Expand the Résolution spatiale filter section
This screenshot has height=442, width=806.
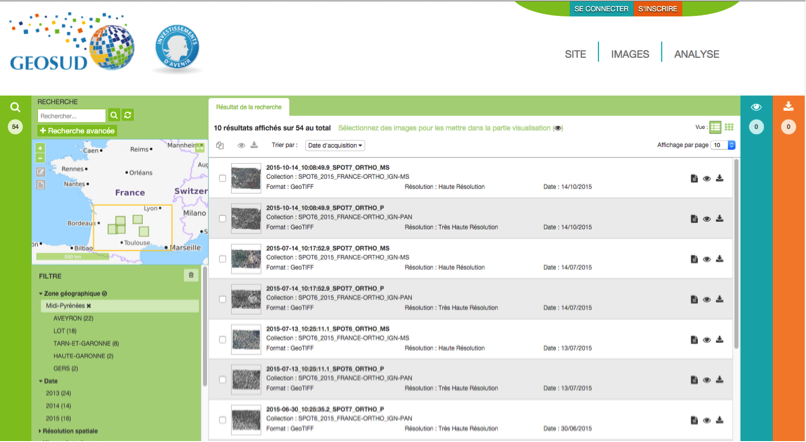(68, 431)
